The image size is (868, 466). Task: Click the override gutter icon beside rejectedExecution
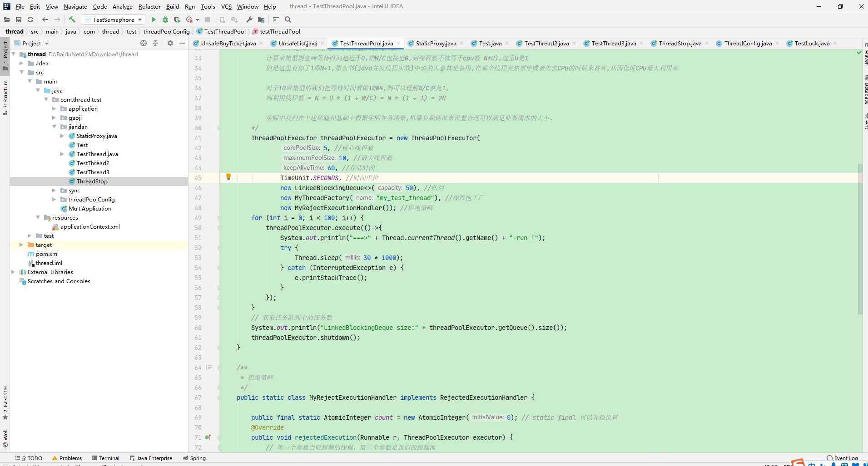pyautogui.click(x=208, y=437)
